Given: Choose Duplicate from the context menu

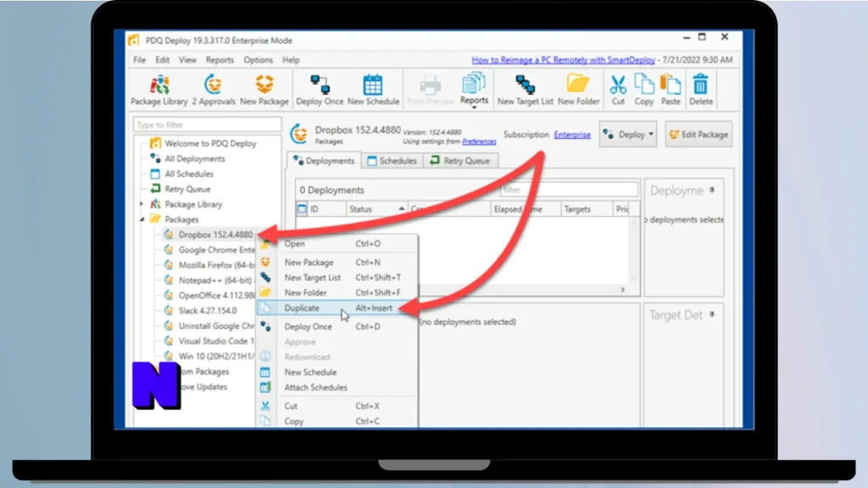Looking at the screenshot, I should [x=337, y=308].
